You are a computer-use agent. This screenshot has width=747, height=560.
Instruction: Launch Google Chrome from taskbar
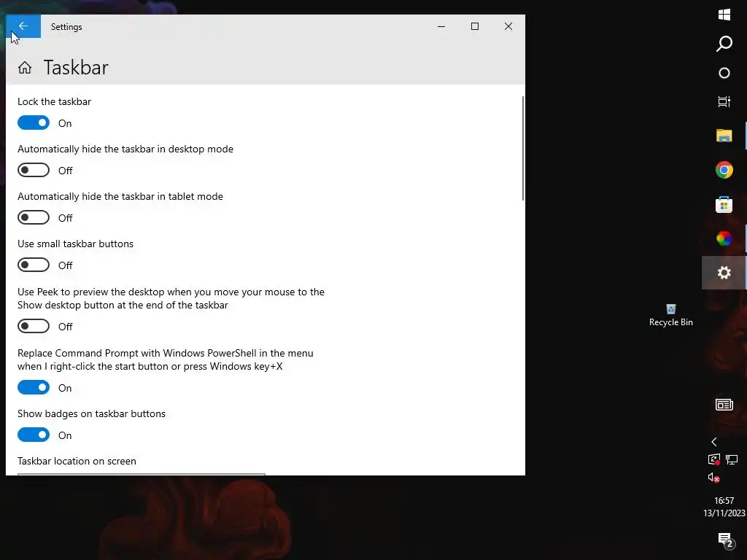click(x=724, y=170)
